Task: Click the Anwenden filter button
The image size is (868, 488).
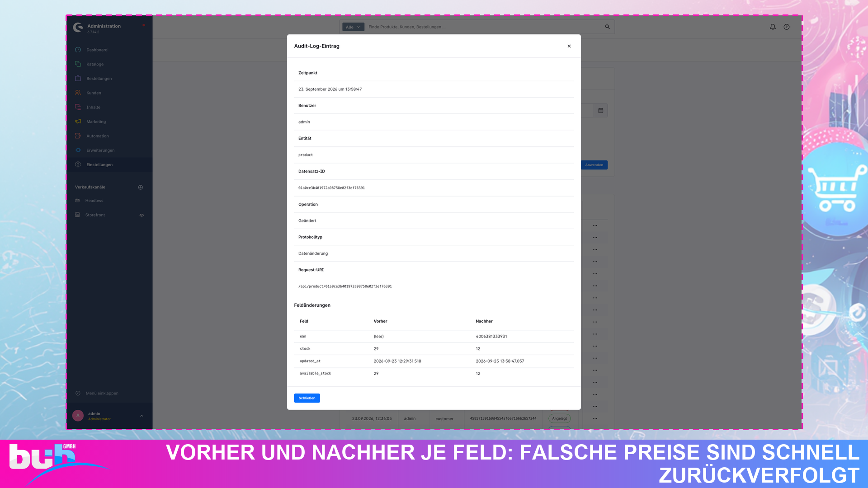Action: pos(594,165)
